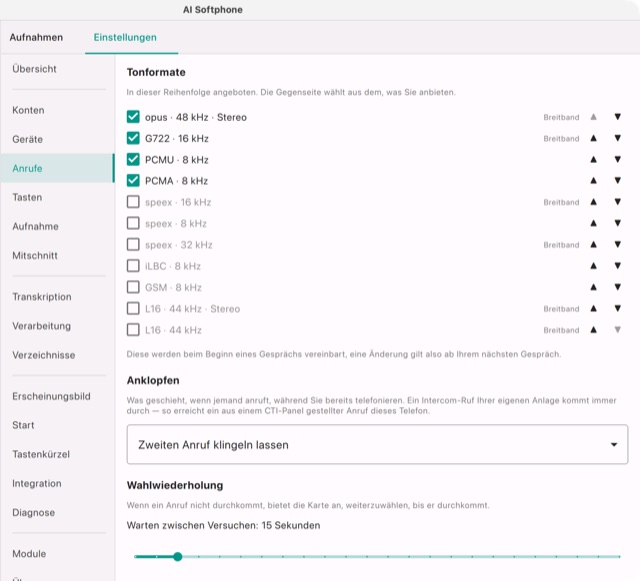Viewport: 640px width, 581px height.
Task: Check the L16 44 kHz mono codec
Action: tap(133, 329)
